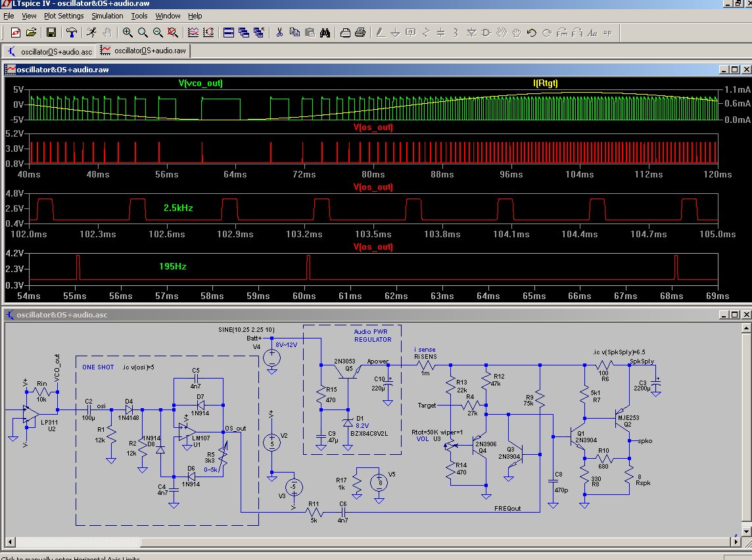Click the Cut scissors icon
The image size is (752, 560).
coord(279,32)
